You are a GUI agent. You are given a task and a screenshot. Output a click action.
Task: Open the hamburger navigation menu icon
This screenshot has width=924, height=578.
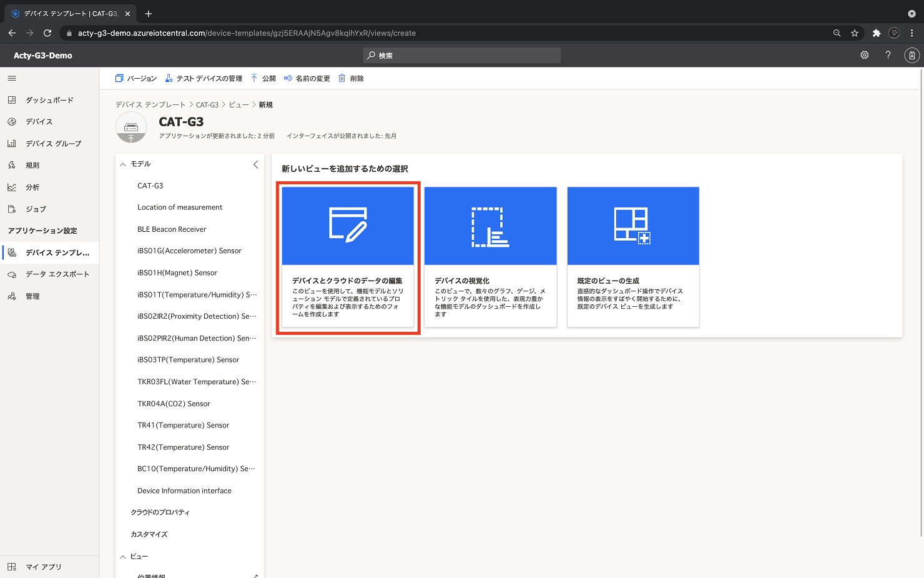tap(12, 78)
